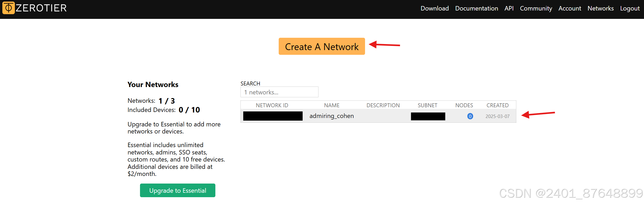The image size is (644, 204).
Task: Sort by NODES column header
Action: 464,105
